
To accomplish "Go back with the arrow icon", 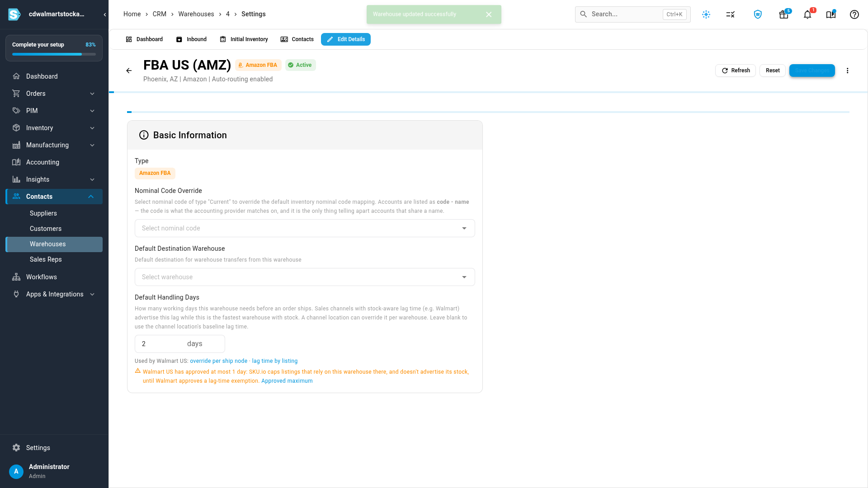I will (129, 70).
